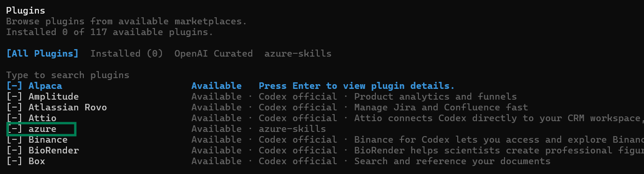Select the Alpaca plugin name
This screenshot has height=174, width=644.
coord(45,86)
